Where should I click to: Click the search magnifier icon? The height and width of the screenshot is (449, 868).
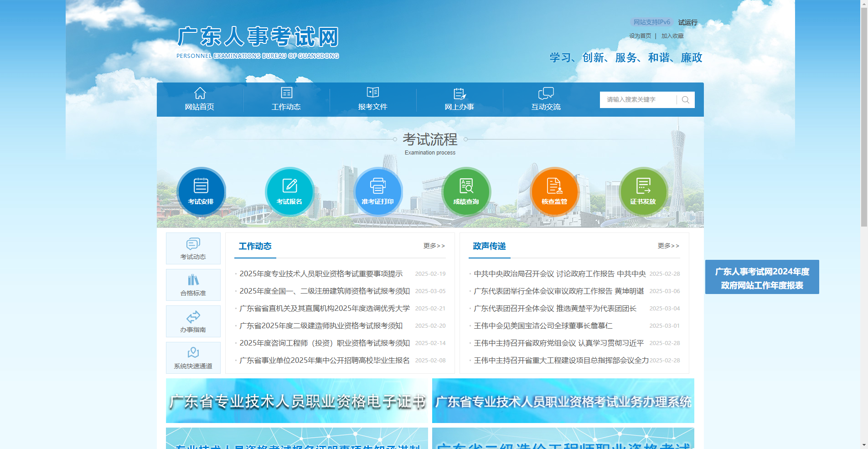tap(685, 99)
